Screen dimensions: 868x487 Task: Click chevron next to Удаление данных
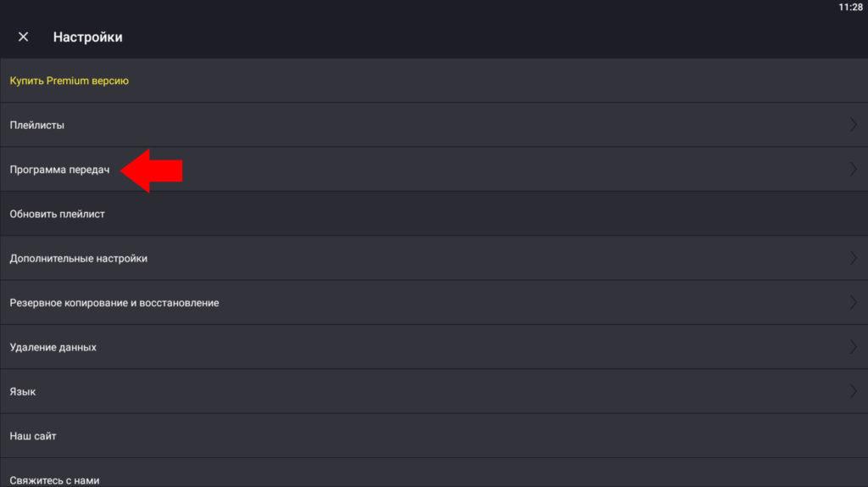pyautogui.click(x=853, y=347)
